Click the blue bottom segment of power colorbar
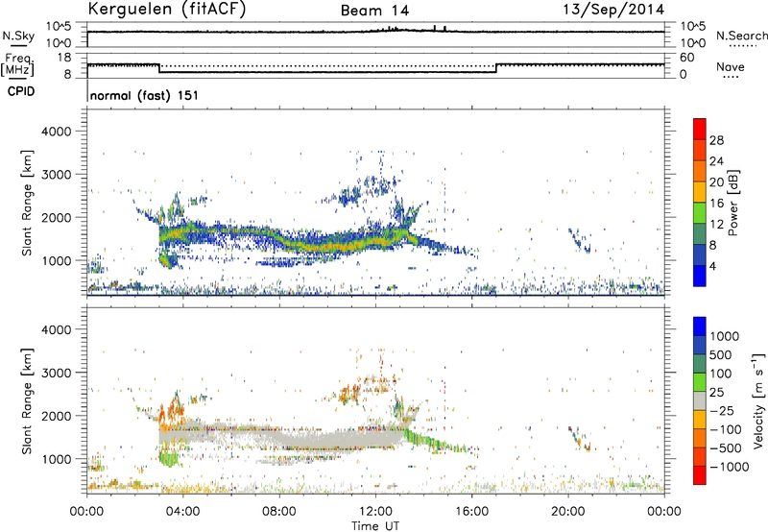Viewport: 768px width, 532px height. pyautogui.click(x=700, y=276)
